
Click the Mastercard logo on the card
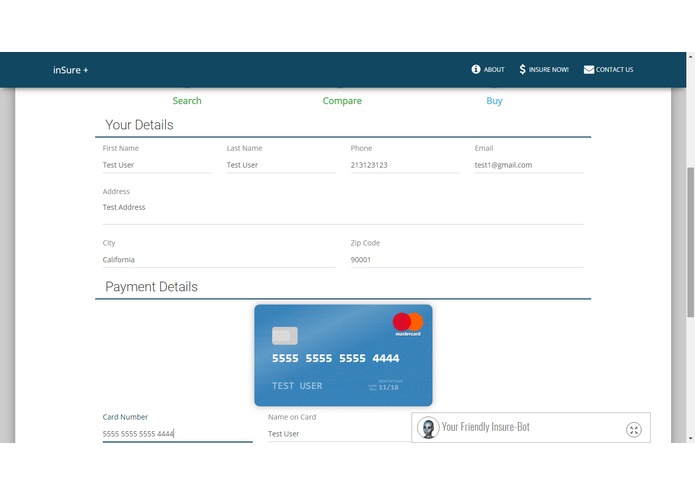click(408, 324)
